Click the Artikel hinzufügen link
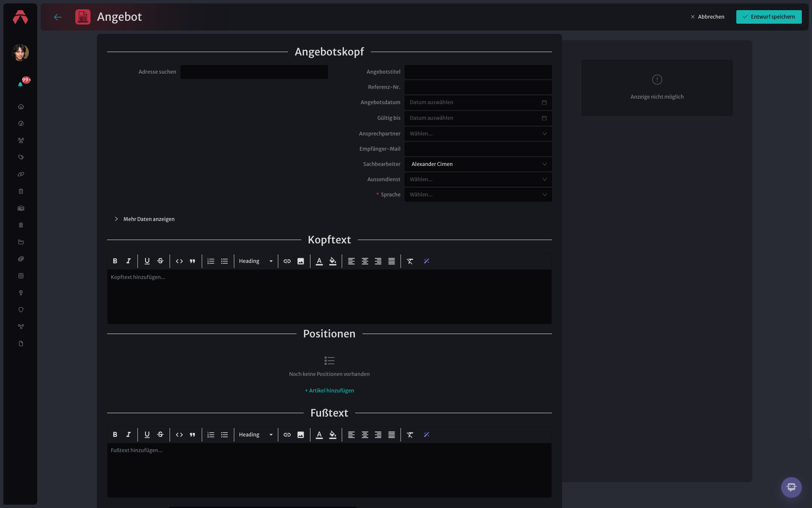Viewport: 812px width, 508px height. pos(329,391)
